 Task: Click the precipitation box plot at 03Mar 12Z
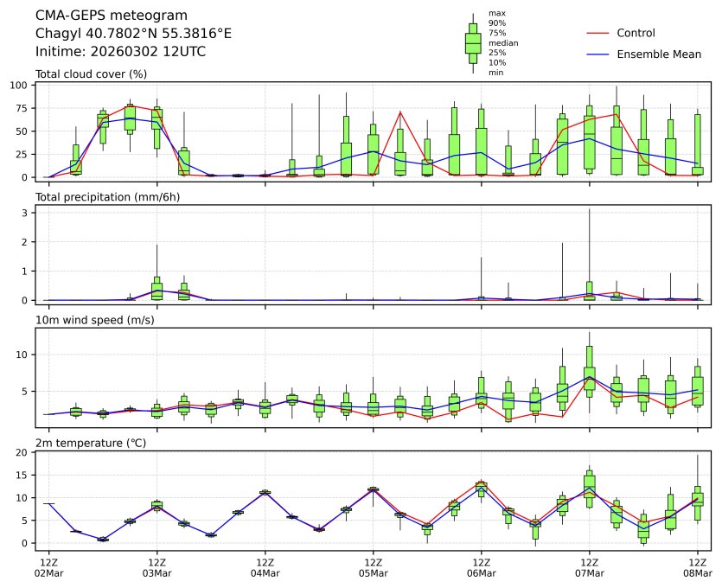157,290
